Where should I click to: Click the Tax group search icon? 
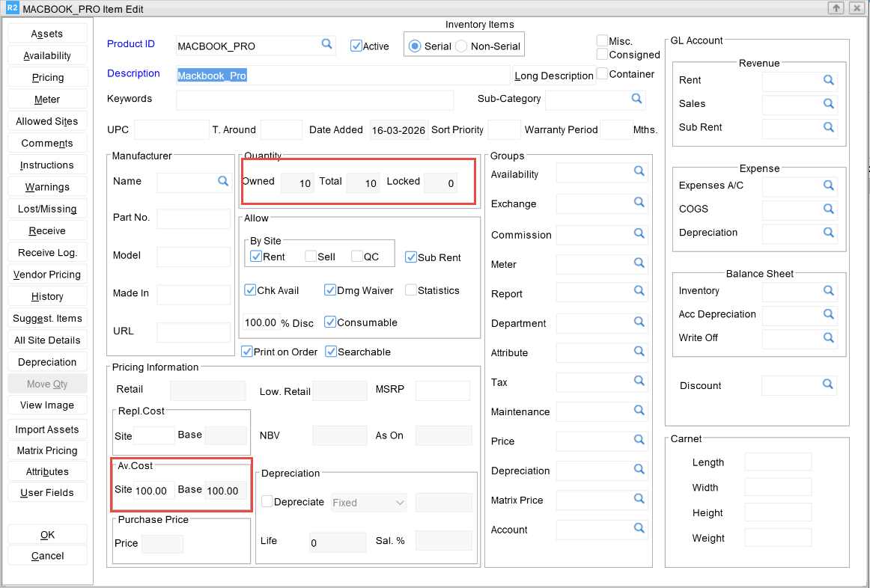pyautogui.click(x=639, y=382)
